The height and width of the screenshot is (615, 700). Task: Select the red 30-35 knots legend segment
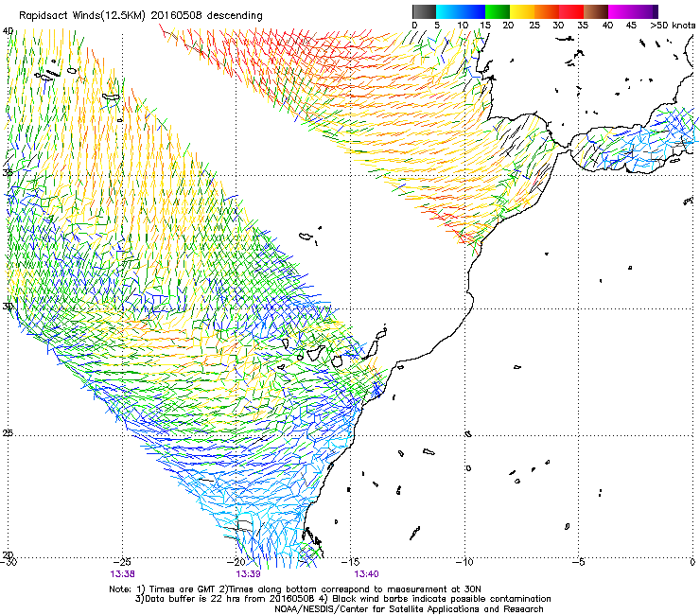pos(571,11)
